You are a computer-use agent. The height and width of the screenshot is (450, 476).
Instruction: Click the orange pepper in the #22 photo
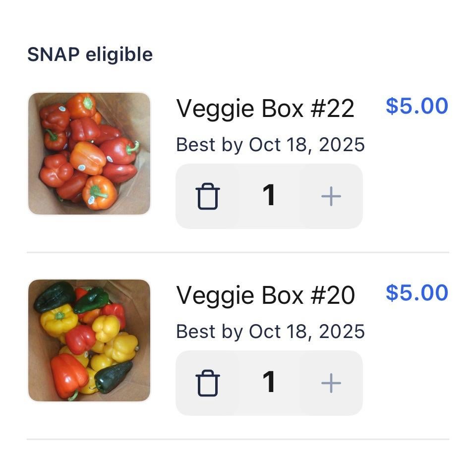pyautogui.click(x=87, y=158)
